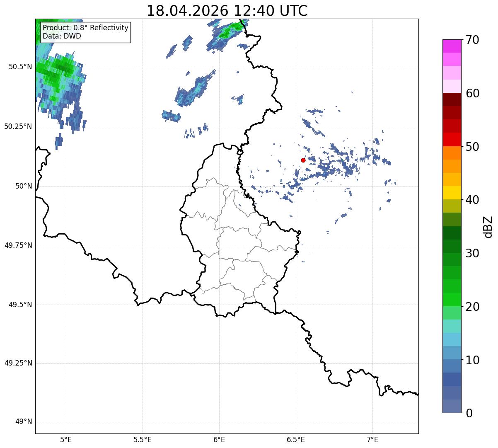Choose the yellow 40 dBZ color band
Viewport: 498px width, 448px height.
[452, 193]
